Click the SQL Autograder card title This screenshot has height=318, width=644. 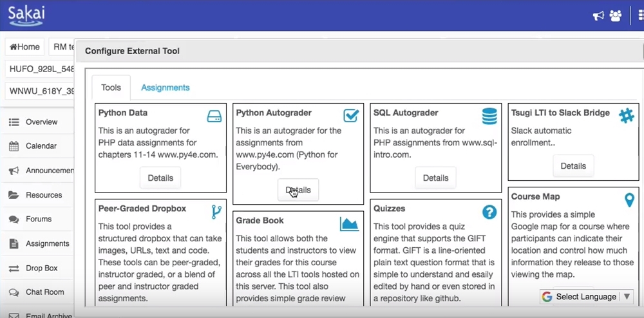click(406, 113)
